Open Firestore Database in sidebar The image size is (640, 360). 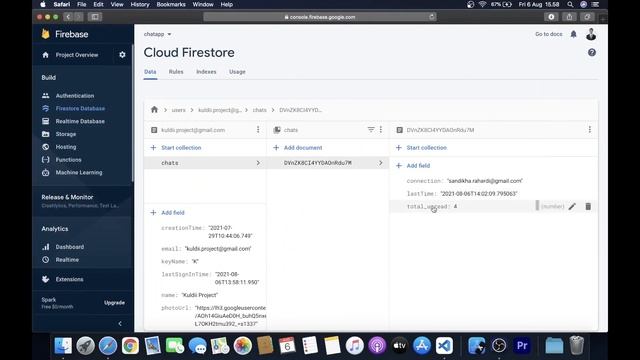pyautogui.click(x=80, y=109)
